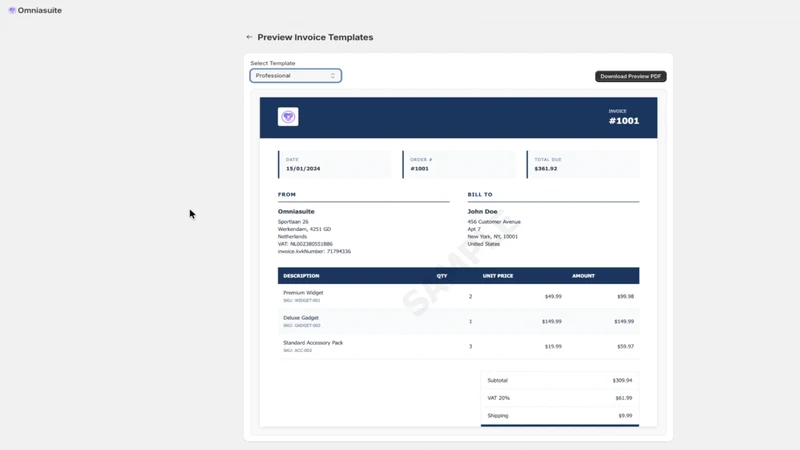Viewport: 800px width, 450px height.
Task: Click the Subtotal $309.94 row
Action: 560,381
